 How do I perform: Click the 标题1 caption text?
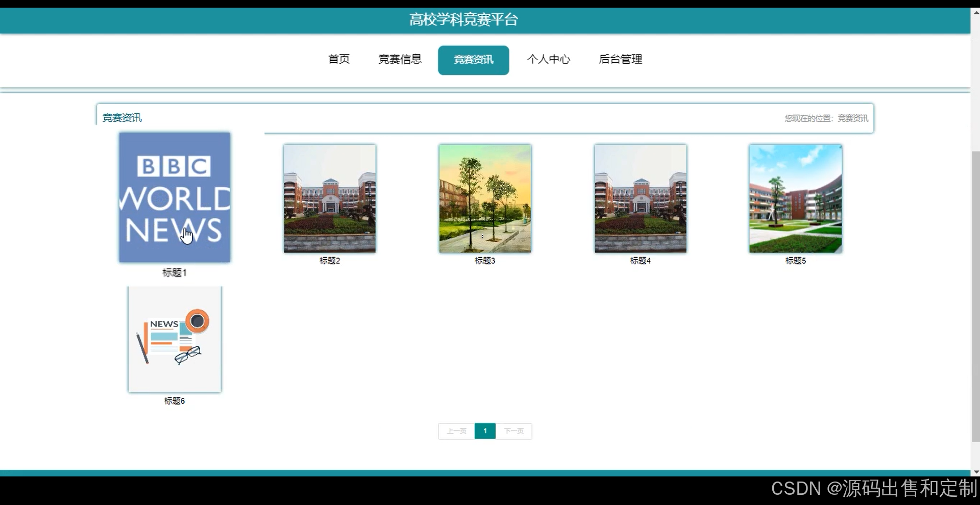pyautogui.click(x=175, y=272)
